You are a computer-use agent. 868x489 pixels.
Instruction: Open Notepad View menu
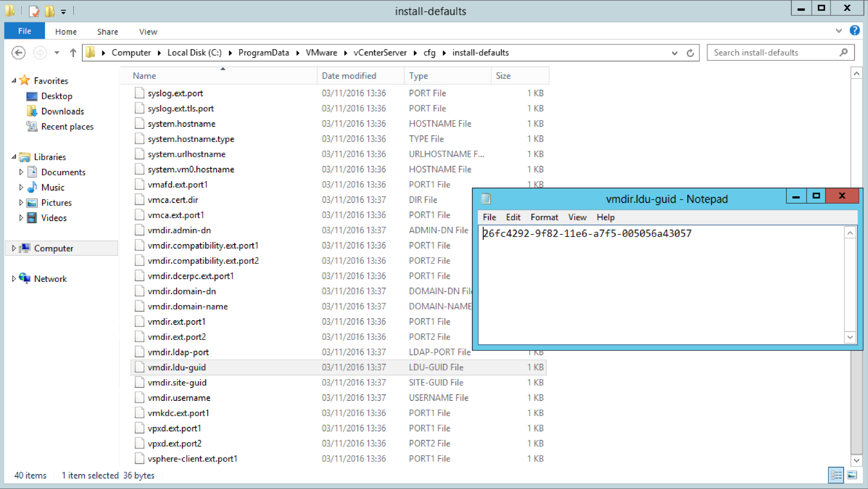[x=577, y=217]
